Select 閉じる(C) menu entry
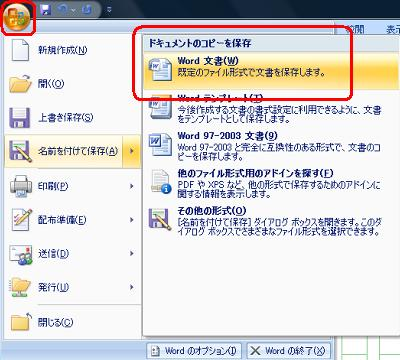The height and width of the screenshot is (360, 400). [x=73, y=322]
